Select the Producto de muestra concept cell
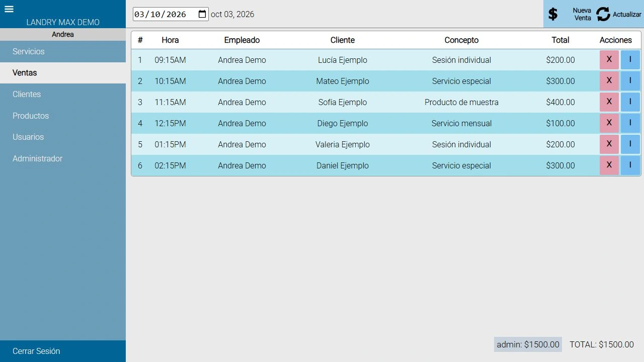Viewport: 644px width, 362px height. pos(461,102)
